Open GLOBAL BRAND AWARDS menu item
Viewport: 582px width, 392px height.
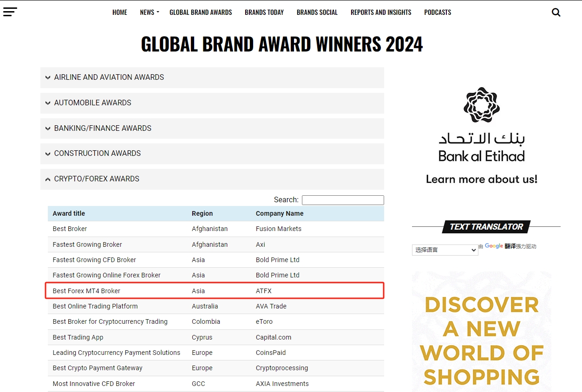tap(201, 13)
